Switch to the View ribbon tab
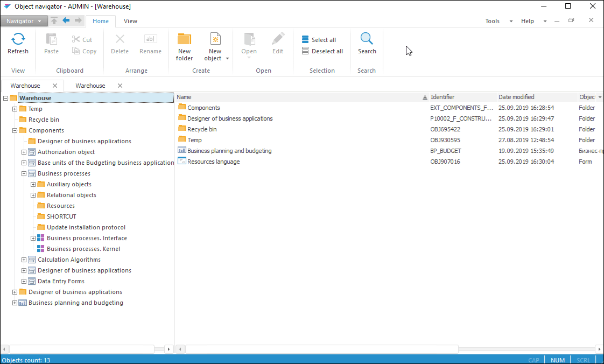604x364 pixels. [x=130, y=21]
